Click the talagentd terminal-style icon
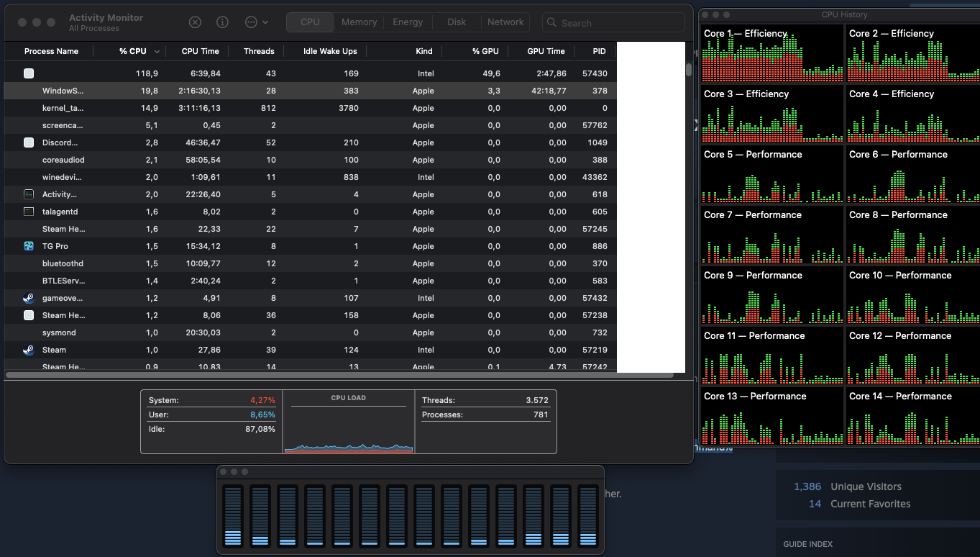Image resolution: width=980 pixels, height=557 pixels. [x=29, y=212]
